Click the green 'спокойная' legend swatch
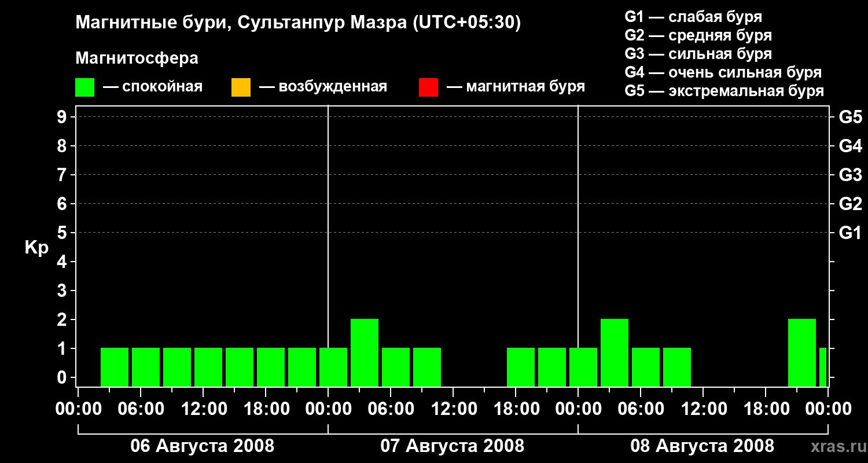 (84, 87)
